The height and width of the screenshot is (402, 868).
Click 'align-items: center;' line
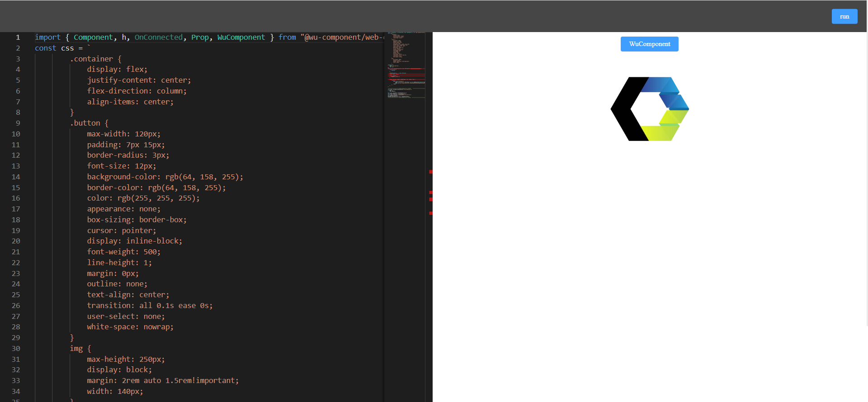[x=130, y=102]
